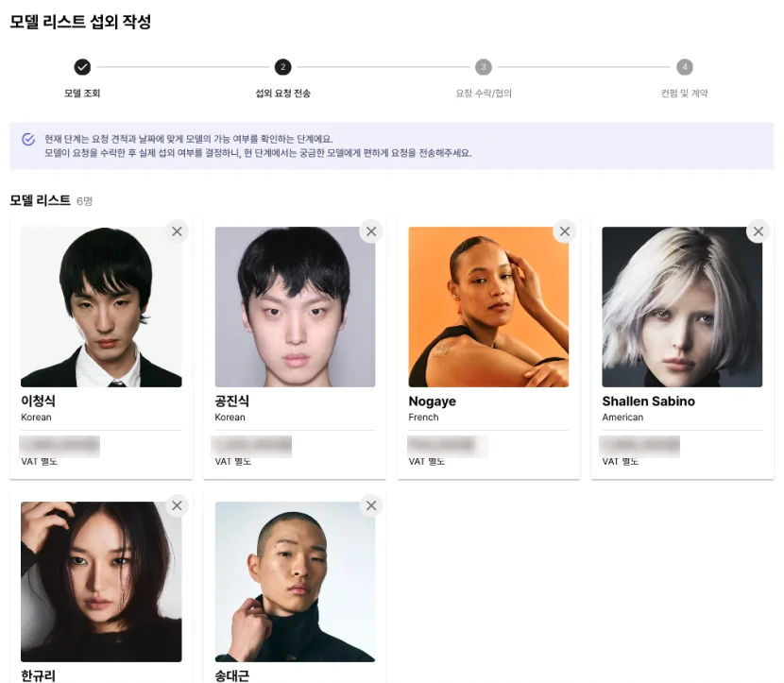The image size is (784, 683).
Task: Click 송대근's black-turtleneck portrait photo
Action: pyautogui.click(x=295, y=581)
